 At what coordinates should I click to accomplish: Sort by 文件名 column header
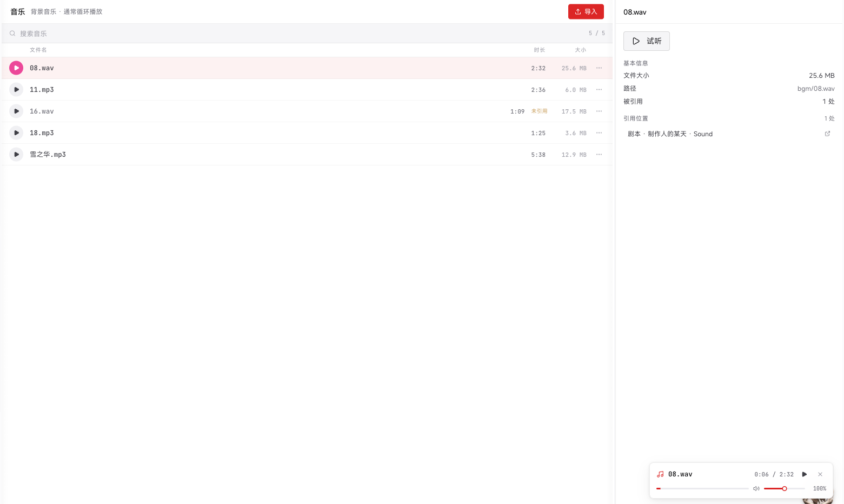tap(38, 50)
